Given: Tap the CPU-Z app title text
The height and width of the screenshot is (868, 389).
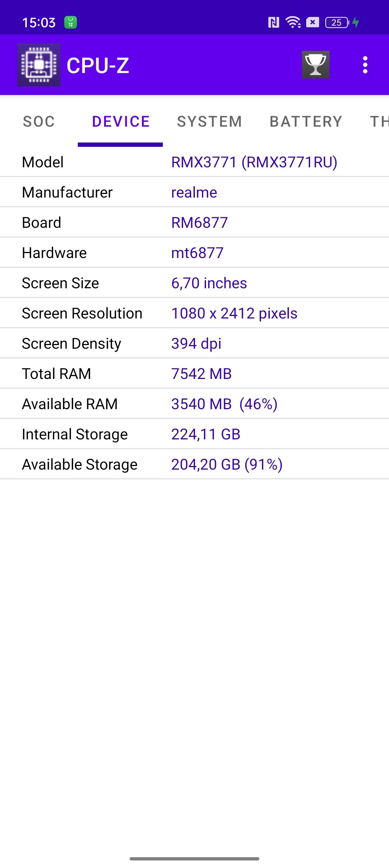Looking at the screenshot, I should pos(98,65).
